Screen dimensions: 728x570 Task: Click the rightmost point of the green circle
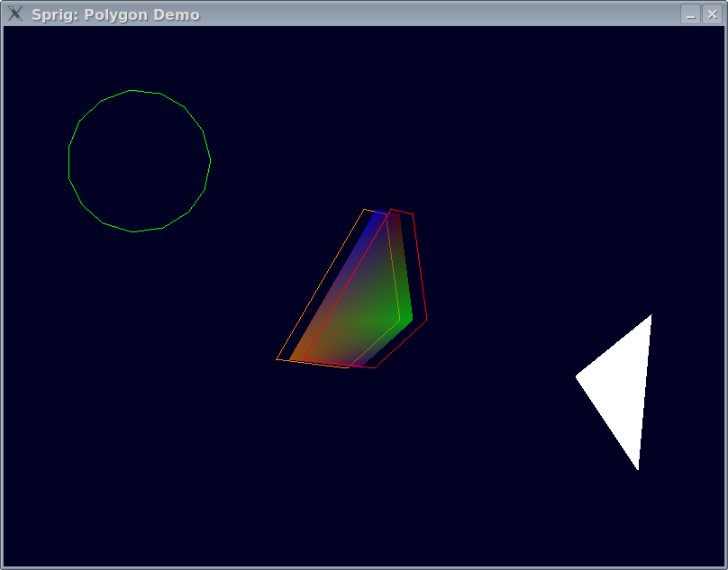[x=210, y=161]
